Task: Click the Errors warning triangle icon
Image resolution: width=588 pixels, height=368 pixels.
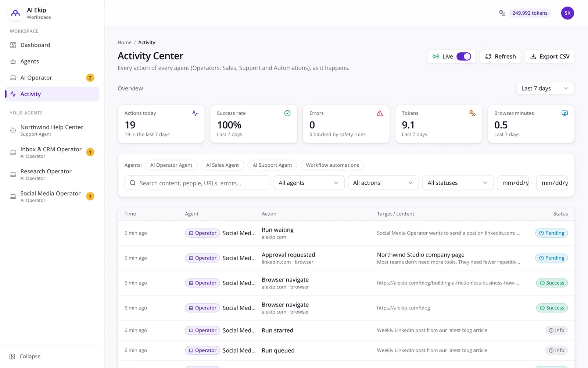Action: click(x=380, y=113)
